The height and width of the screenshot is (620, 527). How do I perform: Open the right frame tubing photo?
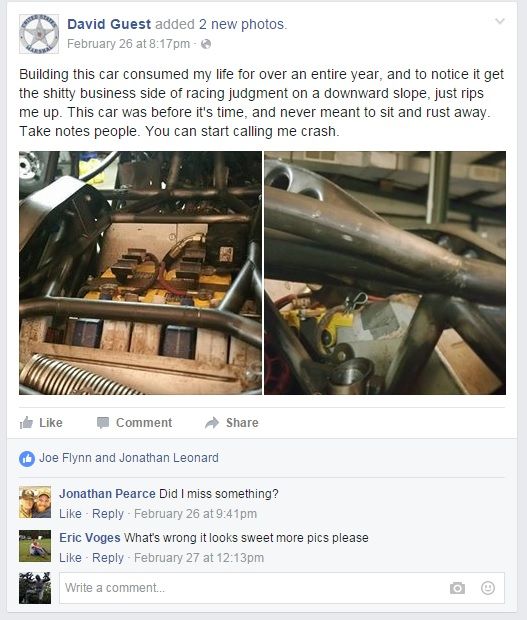click(x=385, y=273)
